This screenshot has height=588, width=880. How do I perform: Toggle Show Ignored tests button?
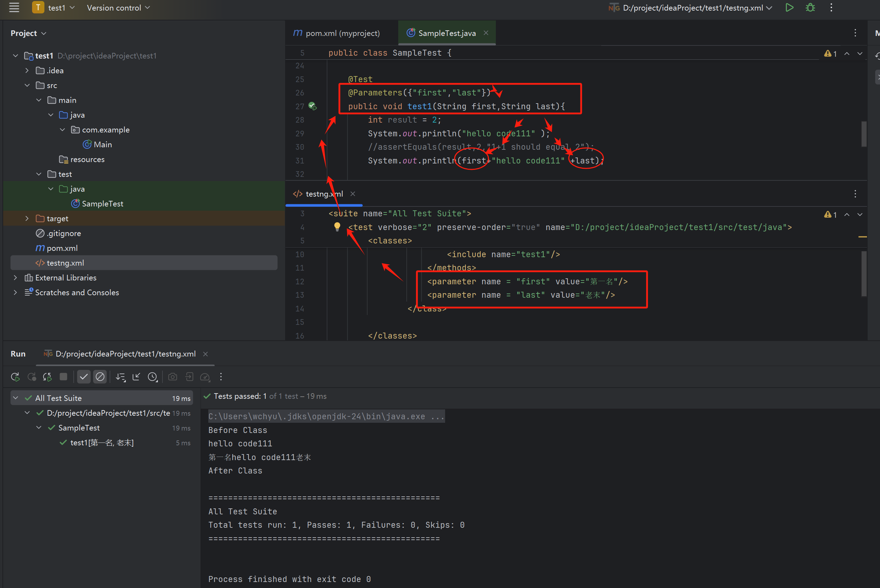[100, 377]
